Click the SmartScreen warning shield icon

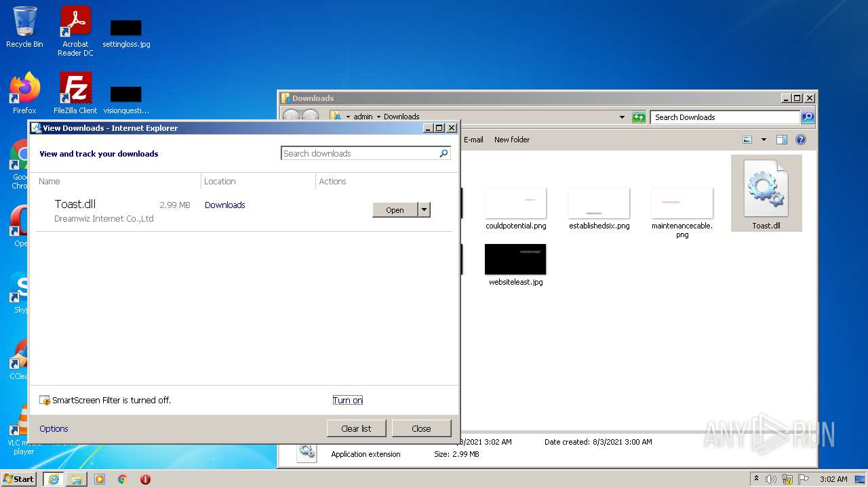point(45,401)
